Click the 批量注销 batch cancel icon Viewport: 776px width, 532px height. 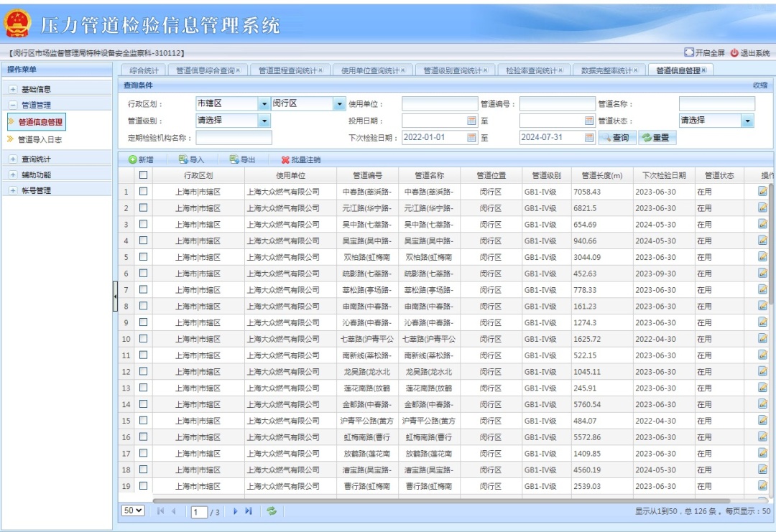pyautogui.click(x=285, y=160)
